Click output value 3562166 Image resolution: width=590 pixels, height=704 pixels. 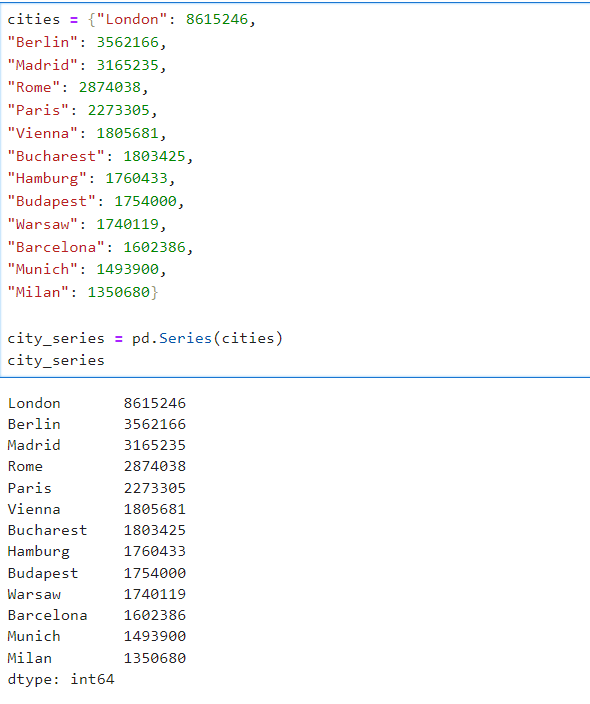point(155,424)
